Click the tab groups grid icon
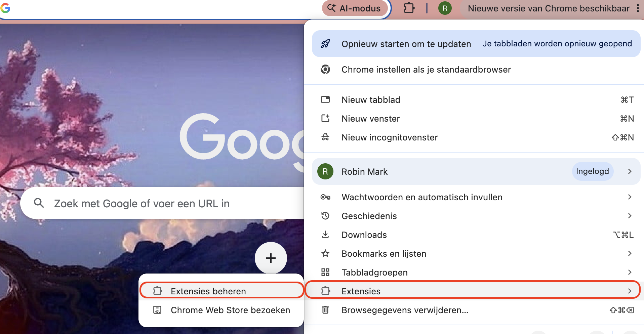Image resolution: width=644 pixels, height=334 pixels. (325, 272)
